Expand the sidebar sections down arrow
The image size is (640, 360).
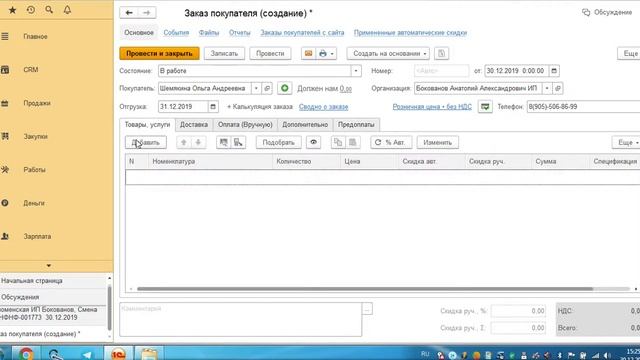[49, 266]
